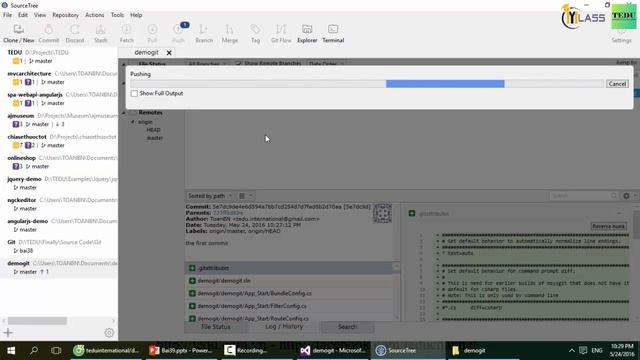This screenshot has height=360, width=640.
Task: Select the ajmuseum repository bookmark
Action: coord(59,120)
